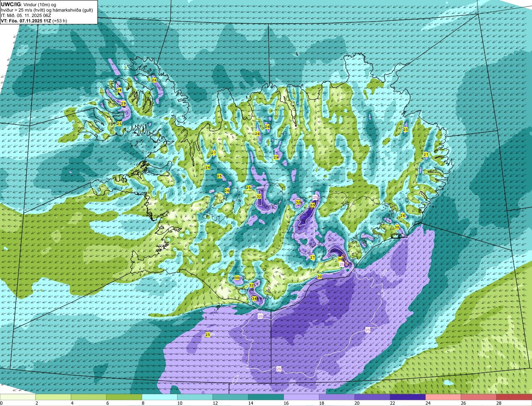
Task: Click the legend tick label "22"
Action: [x=392, y=403]
